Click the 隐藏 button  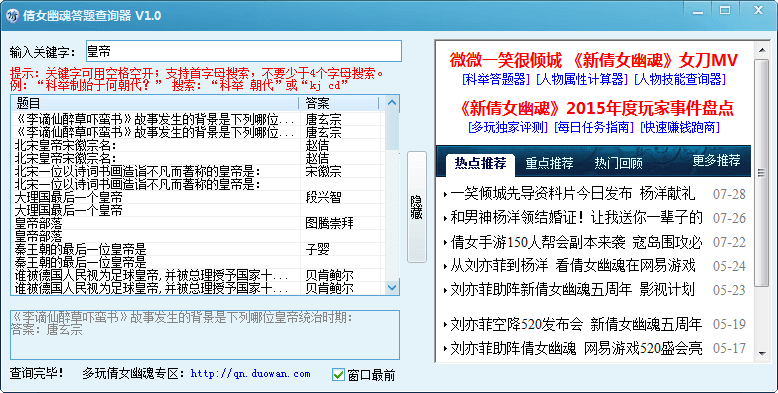[x=417, y=207]
